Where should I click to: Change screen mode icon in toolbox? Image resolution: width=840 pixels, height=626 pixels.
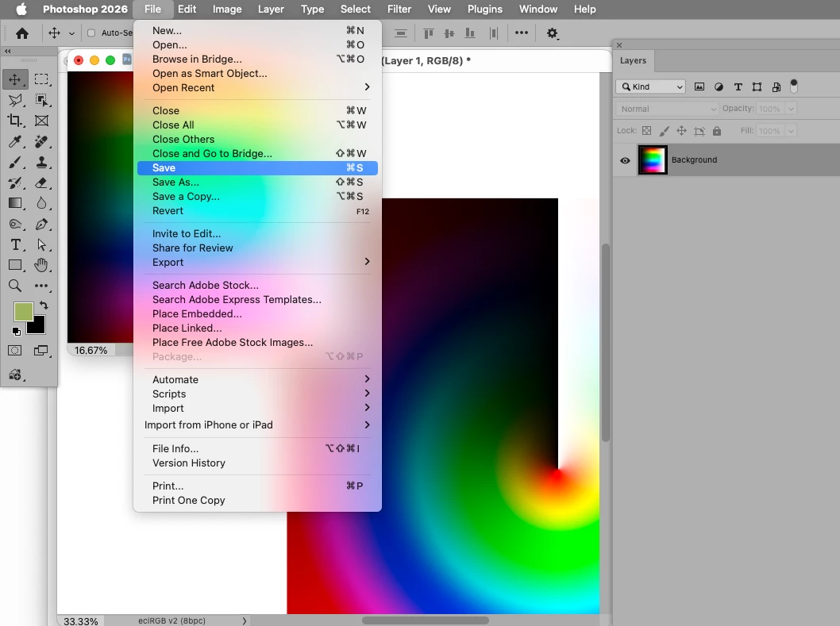pos(41,351)
